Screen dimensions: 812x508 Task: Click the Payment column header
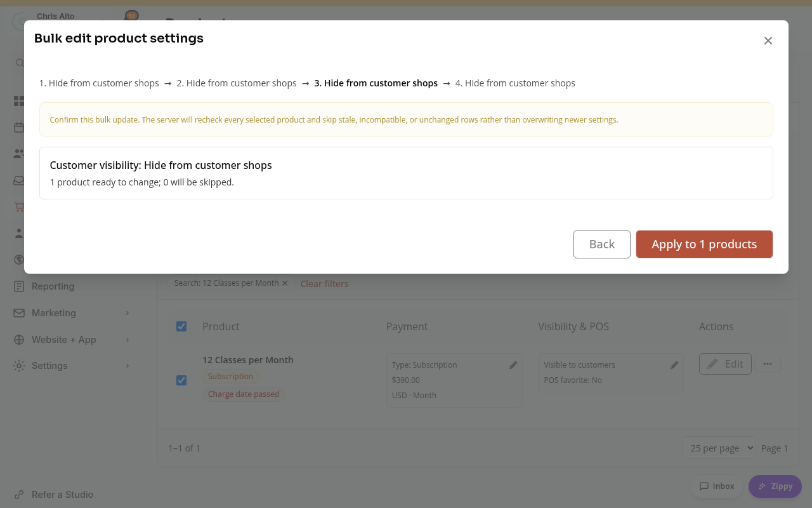pyautogui.click(x=407, y=326)
